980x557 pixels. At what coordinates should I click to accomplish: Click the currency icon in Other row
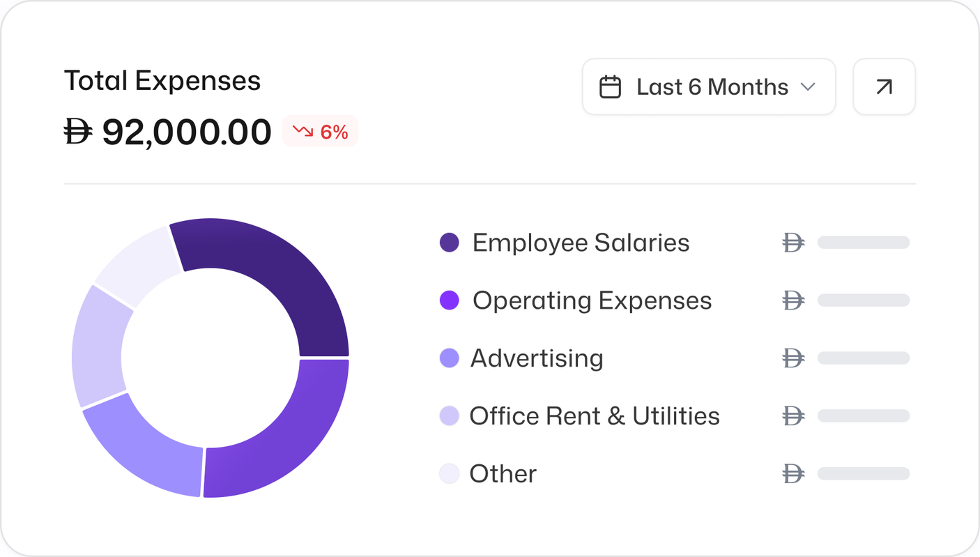point(793,474)
